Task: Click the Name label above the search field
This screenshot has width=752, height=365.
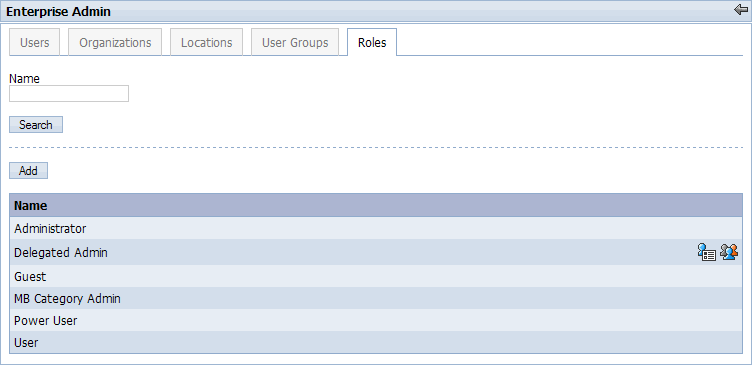Action: click(24, 79)
